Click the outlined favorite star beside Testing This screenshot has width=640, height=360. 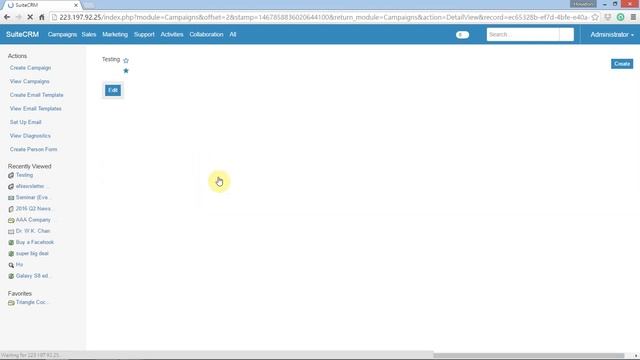point(126,60)
